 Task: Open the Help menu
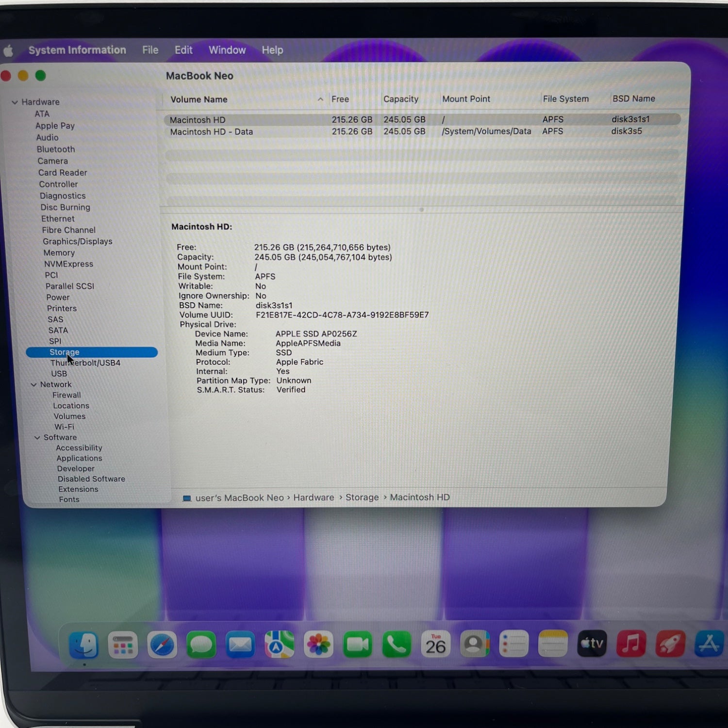point(272,50)
